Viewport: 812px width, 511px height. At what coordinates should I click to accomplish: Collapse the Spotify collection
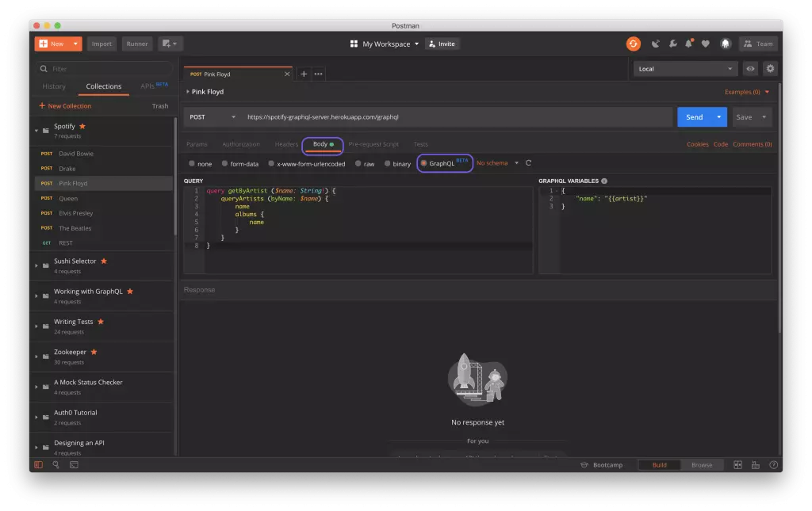point(36,131)
